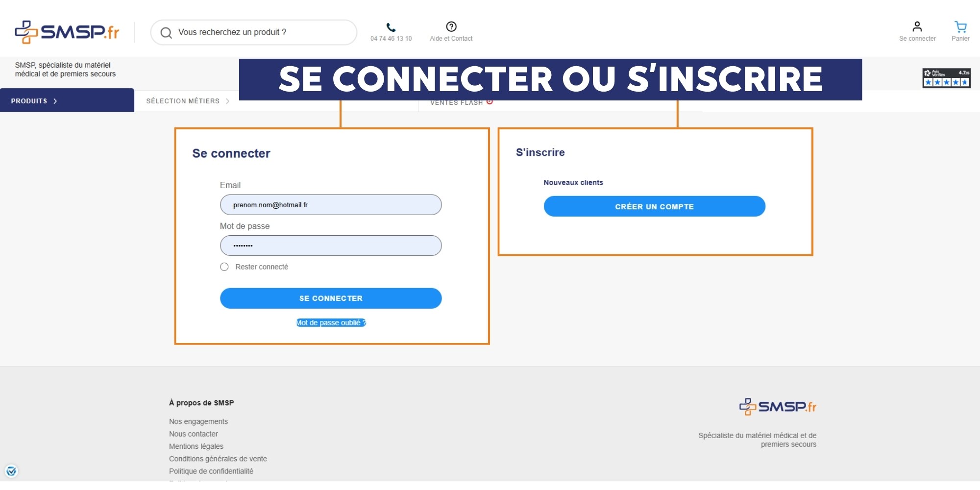
Task: Focus the Mot de passe field
Action: 331,245
